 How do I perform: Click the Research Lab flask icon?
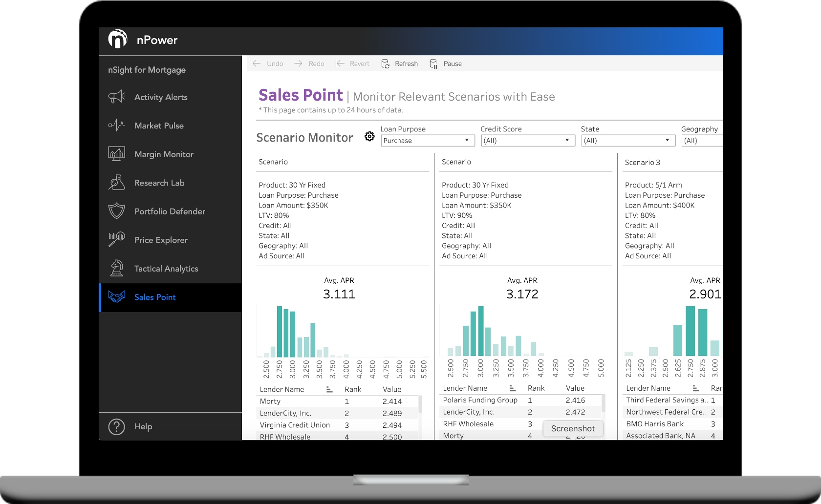click(116, 183)
